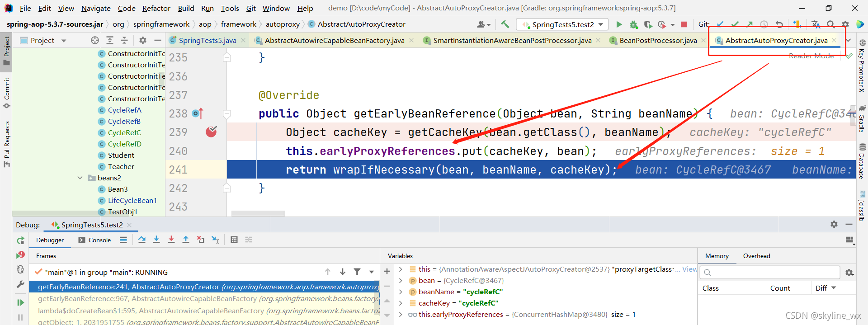The image size is (868, 325).
Task: Click Step Over in debugger toolbar
Action: pyautogui.click(x=142, y=240)
